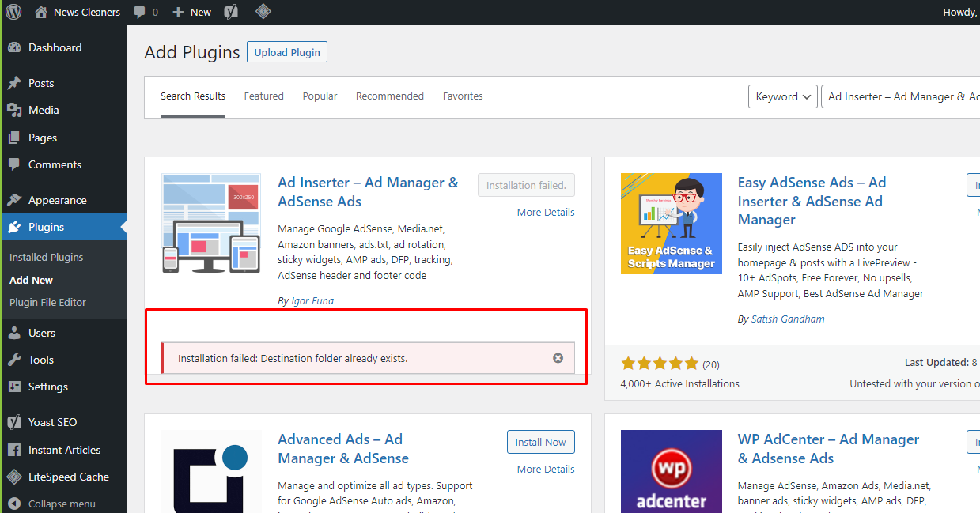Switch to the Featured plugins tab
980x513 pixels.
click(263, 96)
